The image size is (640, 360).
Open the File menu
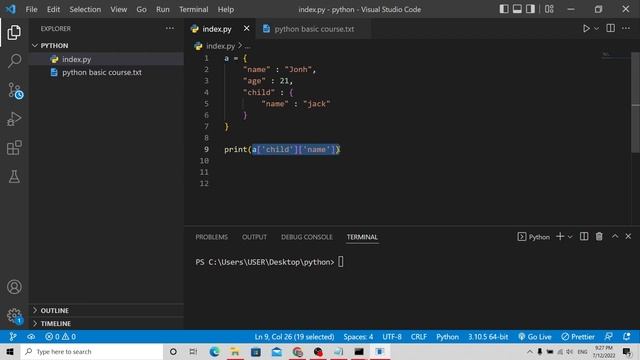click(31, 9)
